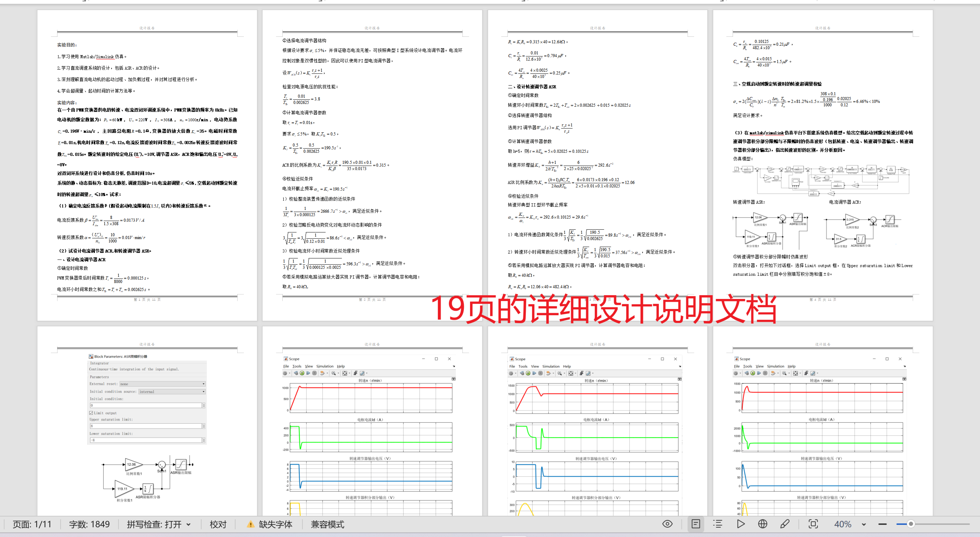The width and height of the screenshot is (980, 537).
Task: Switch to outline view icon
Action: (x=717, y=524)
